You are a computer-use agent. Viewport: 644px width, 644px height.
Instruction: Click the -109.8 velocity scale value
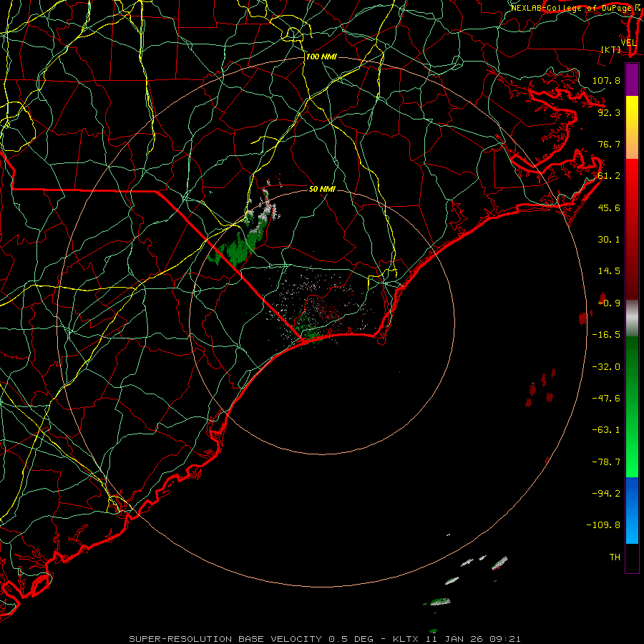pyautogui.click(x=603, y=525)
